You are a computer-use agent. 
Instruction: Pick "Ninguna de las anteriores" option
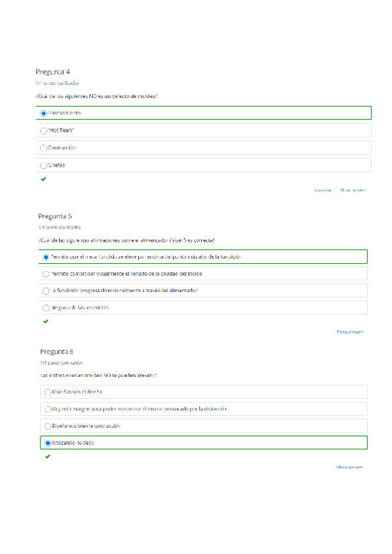tap(46, 308)
